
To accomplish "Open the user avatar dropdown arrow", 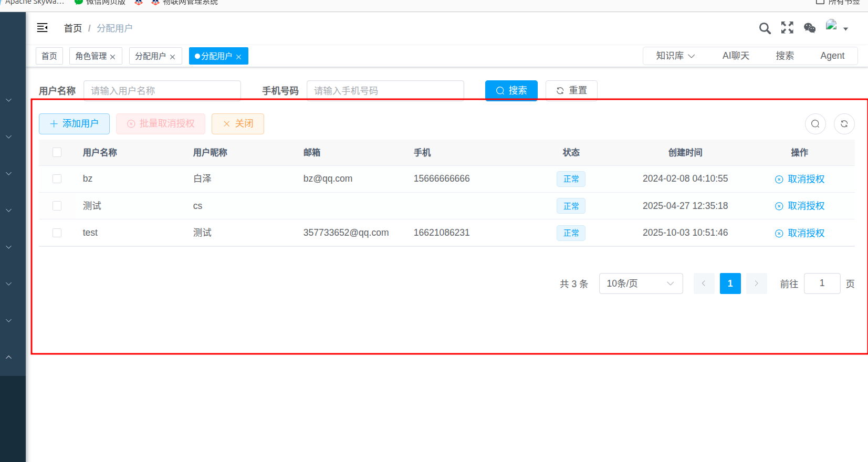I will 845,29.
